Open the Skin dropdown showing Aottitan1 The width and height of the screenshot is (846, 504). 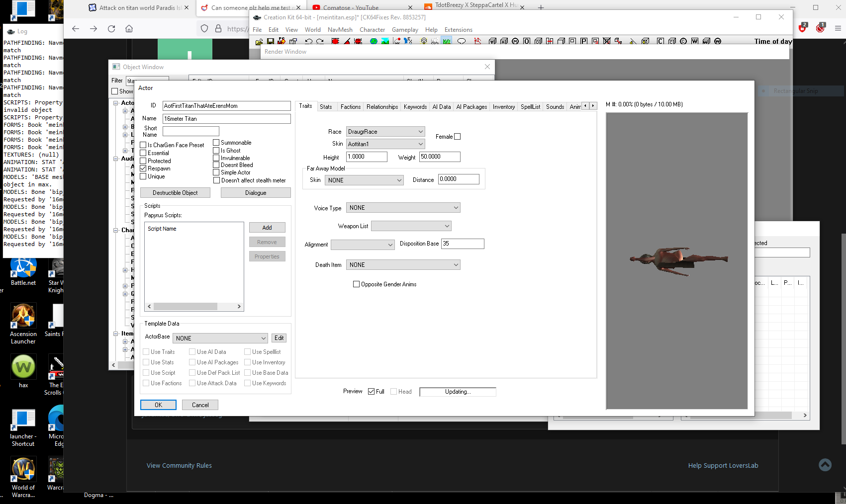[x=385, y=144]
